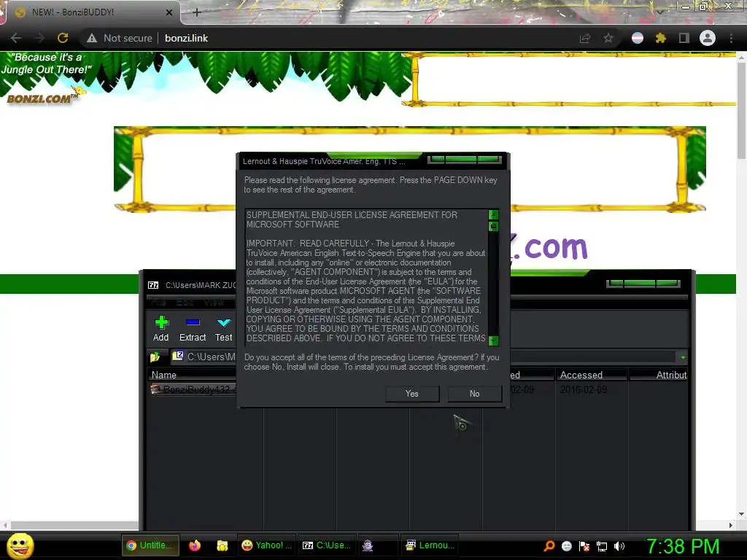Toggle the browser side panel

(x=684, y=38)
